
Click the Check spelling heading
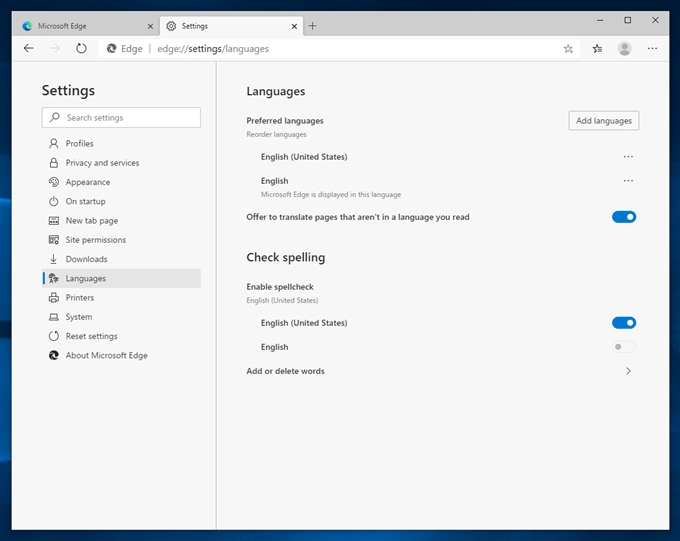tap(285, 257)
